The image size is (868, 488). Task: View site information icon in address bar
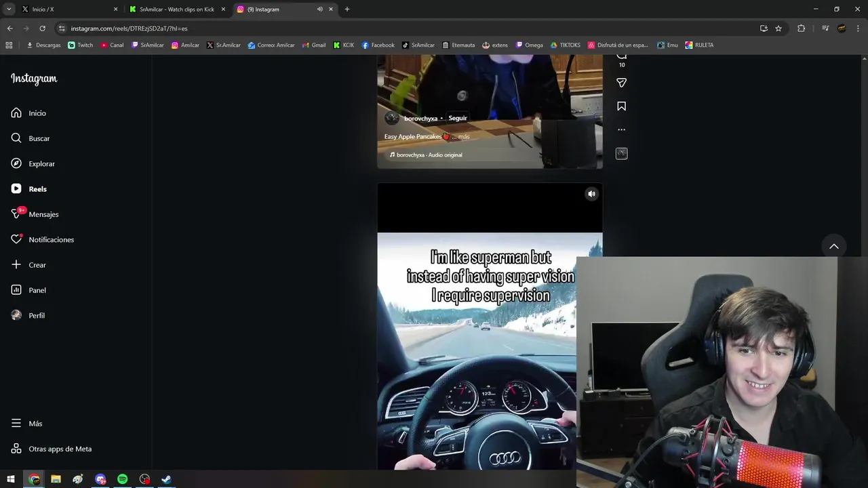tap(62, 28)
